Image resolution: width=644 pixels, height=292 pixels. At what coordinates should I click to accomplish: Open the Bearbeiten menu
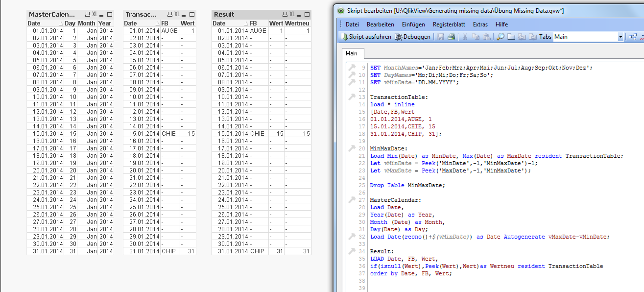[381, 24]
